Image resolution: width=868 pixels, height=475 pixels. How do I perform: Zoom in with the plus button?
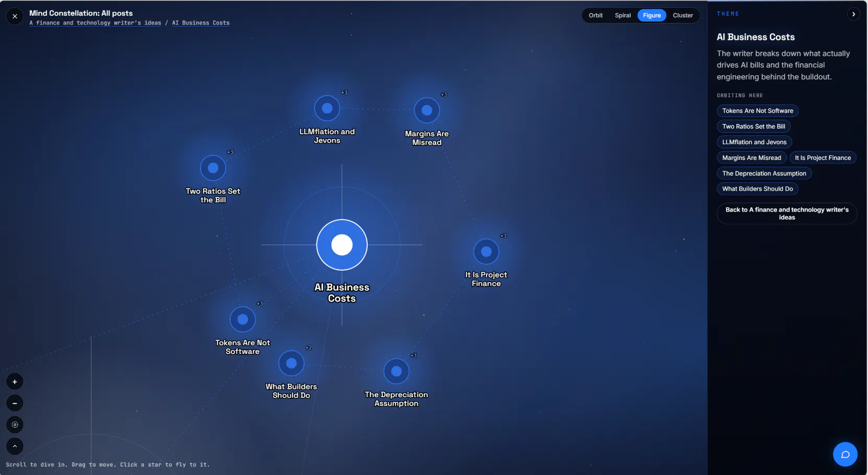point(15,382)
